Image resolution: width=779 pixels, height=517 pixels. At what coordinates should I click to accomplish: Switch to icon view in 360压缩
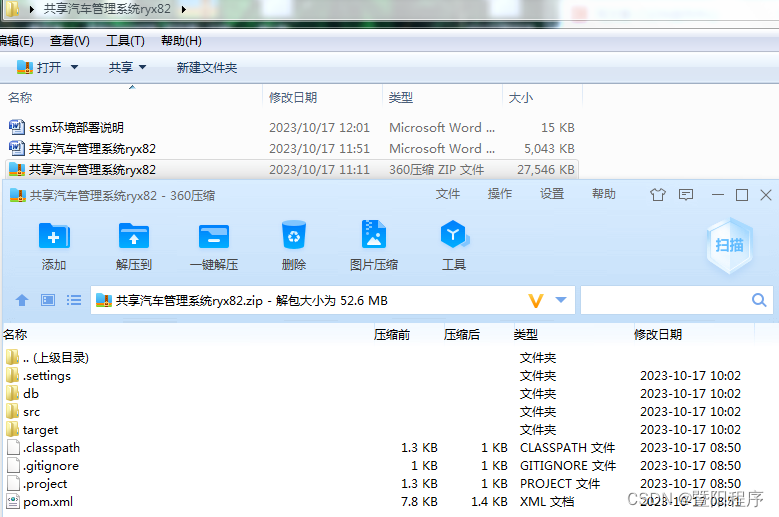coord(48,300)
